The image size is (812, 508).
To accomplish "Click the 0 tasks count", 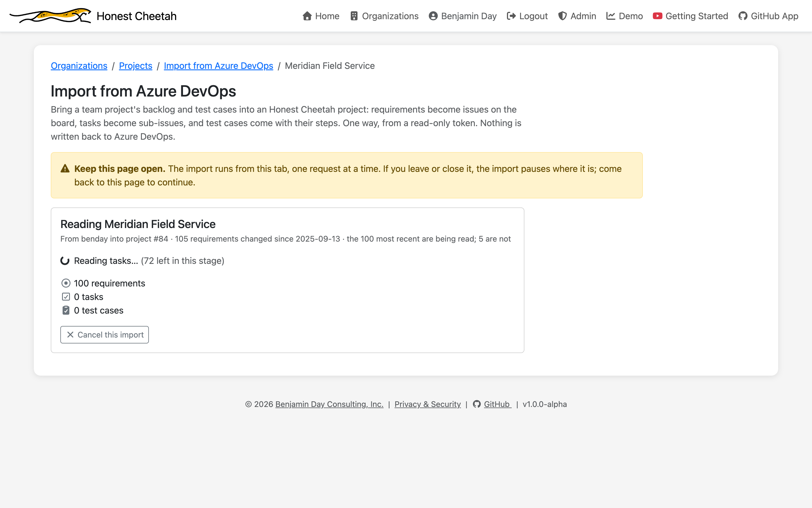I will [x=89, y=297].
